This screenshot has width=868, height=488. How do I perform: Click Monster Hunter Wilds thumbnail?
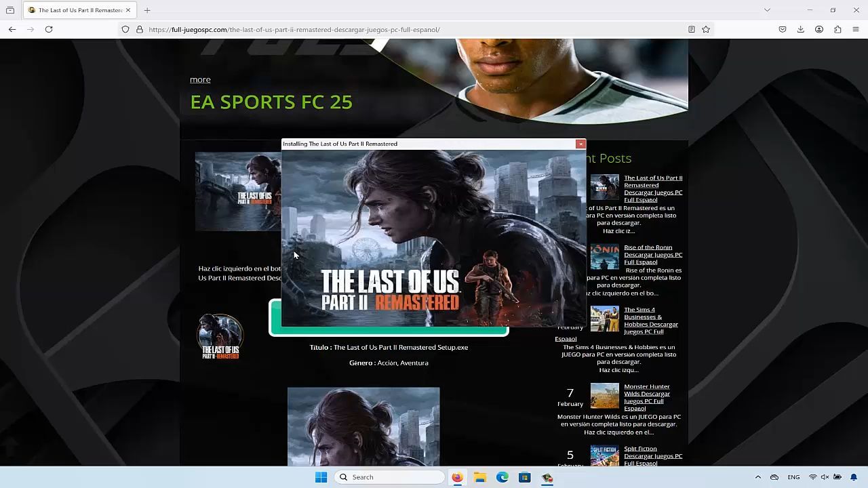point(604,396)
